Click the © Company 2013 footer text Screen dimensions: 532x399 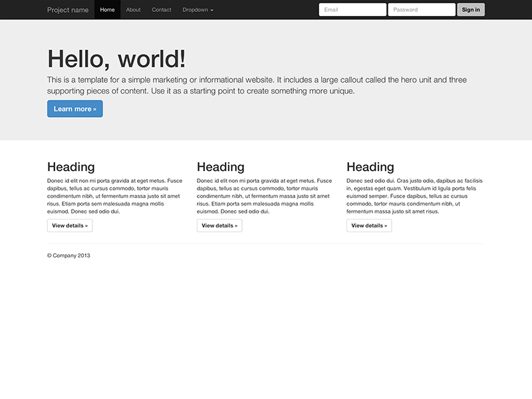[68, 255]
